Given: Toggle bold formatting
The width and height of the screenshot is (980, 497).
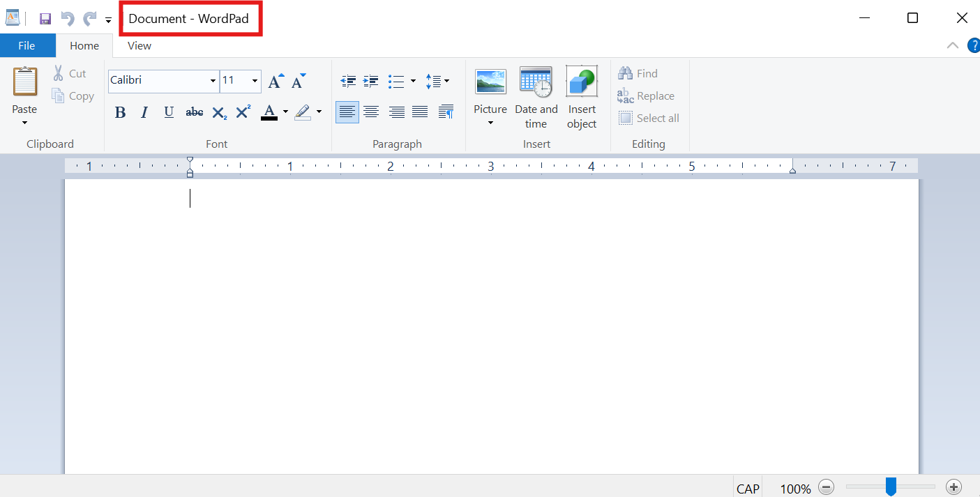Looking at the screenshot, I should (120, 112).
